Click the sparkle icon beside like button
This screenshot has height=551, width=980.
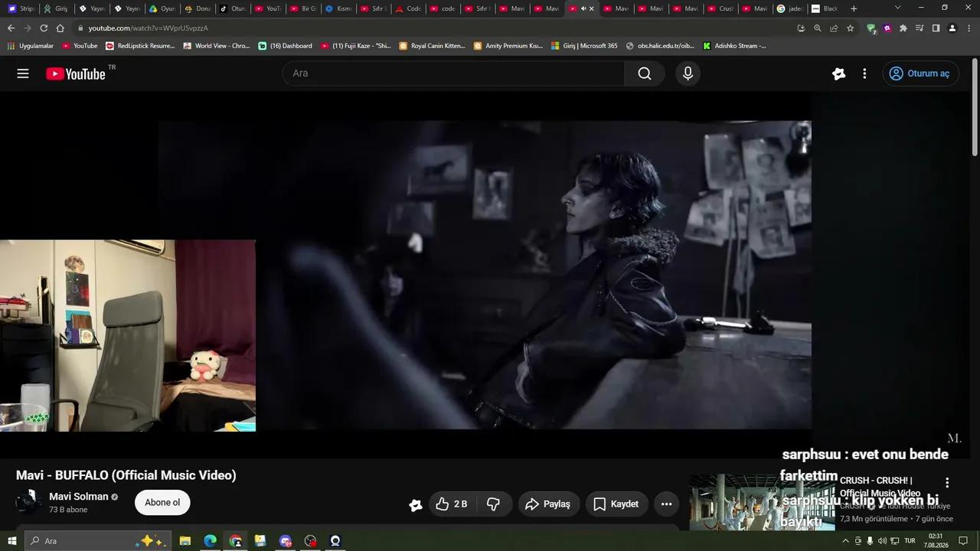[416, 504]
